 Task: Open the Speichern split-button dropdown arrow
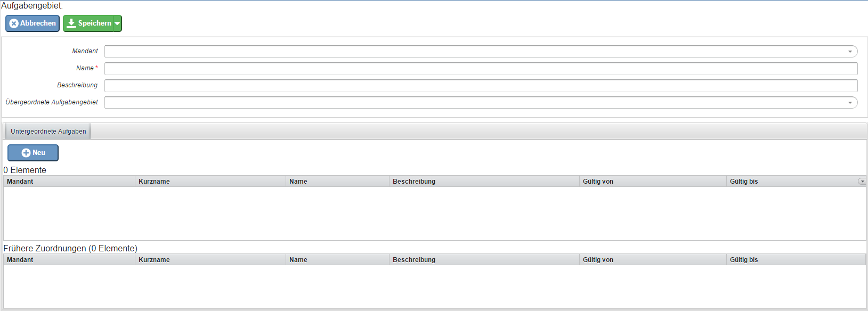[117, 23]
